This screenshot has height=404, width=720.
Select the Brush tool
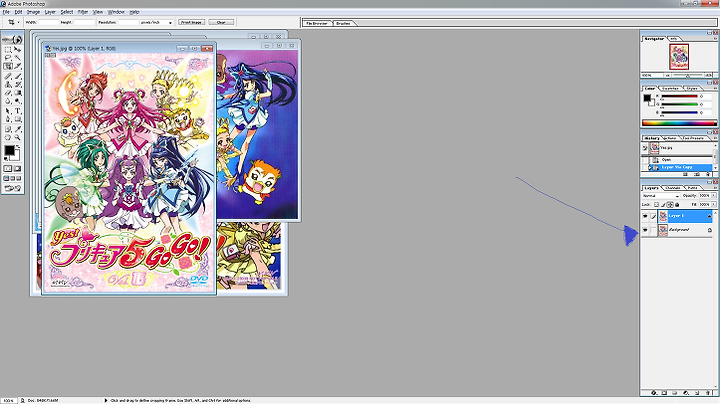pos(18,76)
